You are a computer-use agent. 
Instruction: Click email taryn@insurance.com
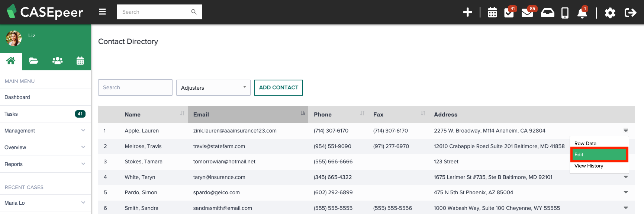click(x=219, y=177)
